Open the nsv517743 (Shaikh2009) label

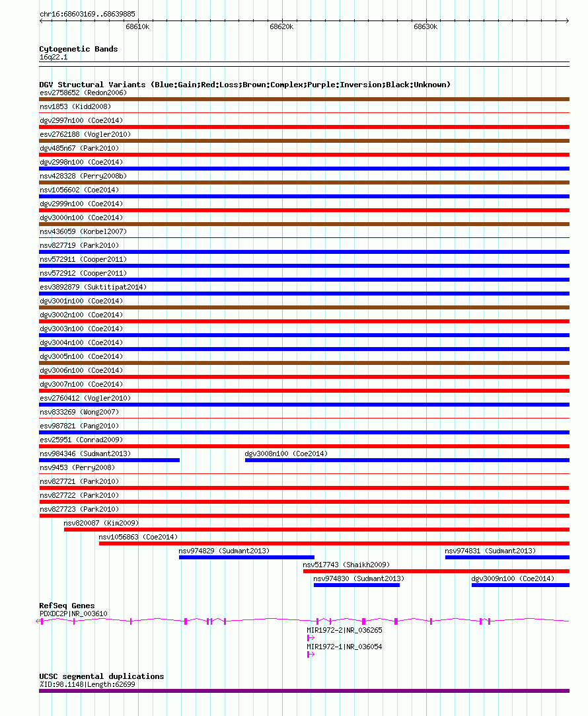pos(346,565)
